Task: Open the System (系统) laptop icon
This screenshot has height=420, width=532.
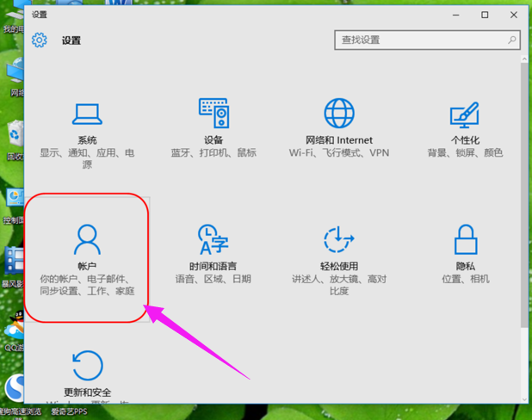Action: click(87, 114)
